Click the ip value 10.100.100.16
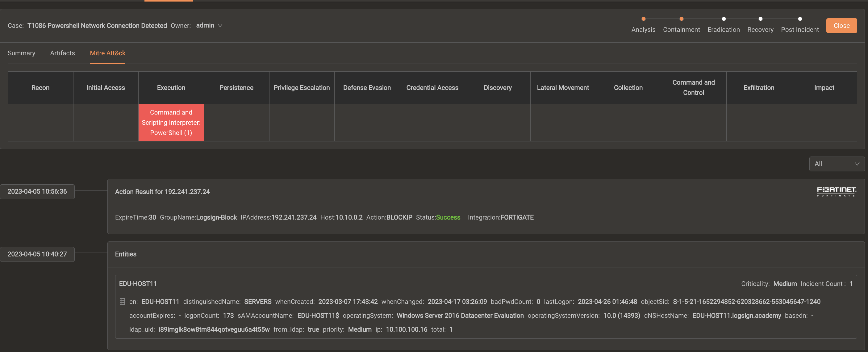The width and height of the screenshot is (868, 352). point(406,329)
